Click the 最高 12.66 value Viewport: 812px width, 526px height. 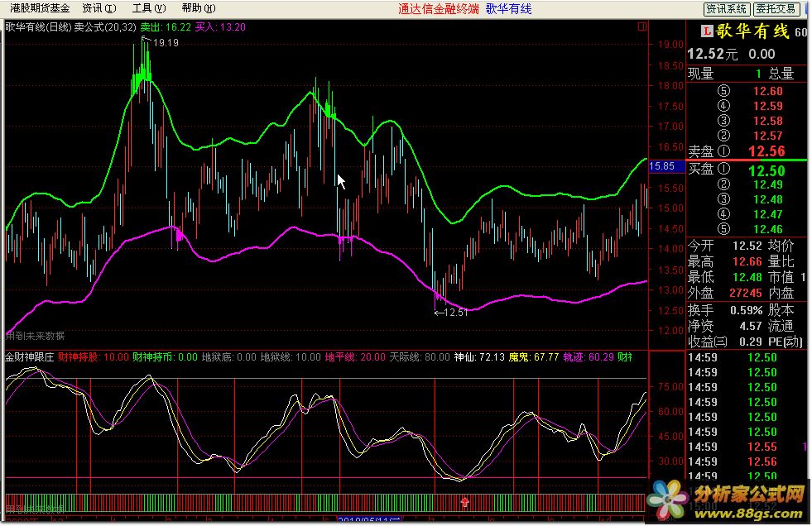pyautogui.click(x=747, y=261)
